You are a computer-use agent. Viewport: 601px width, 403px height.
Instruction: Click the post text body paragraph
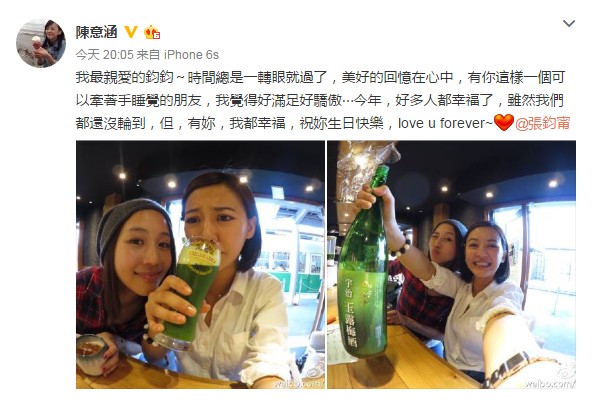(323, 100)
